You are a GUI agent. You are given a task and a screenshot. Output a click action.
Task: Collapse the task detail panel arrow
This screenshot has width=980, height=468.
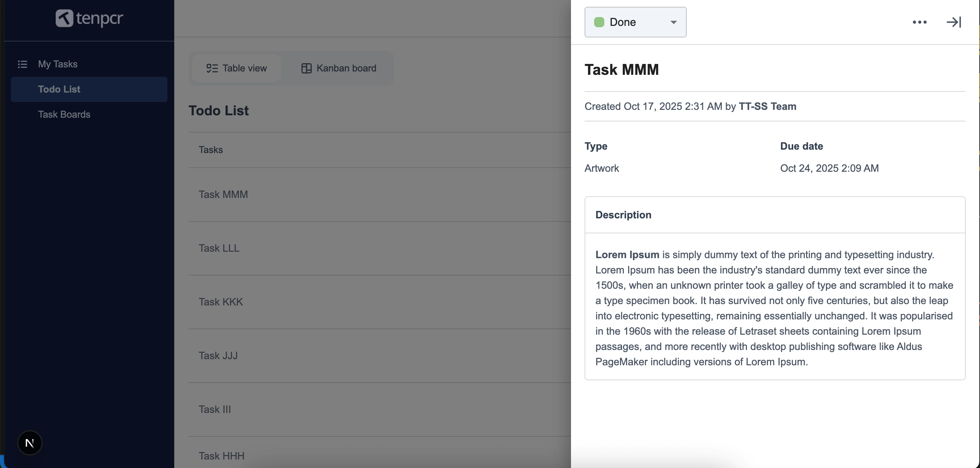tap(953, 22)
